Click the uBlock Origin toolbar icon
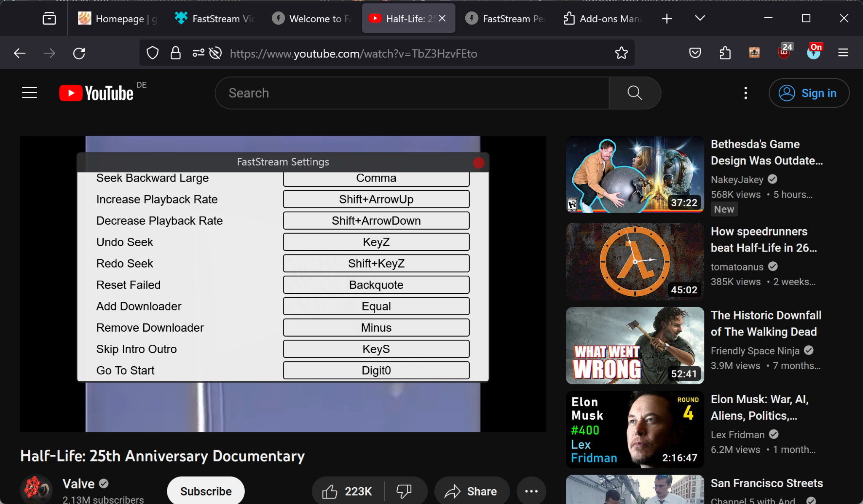 coord(784,53)
